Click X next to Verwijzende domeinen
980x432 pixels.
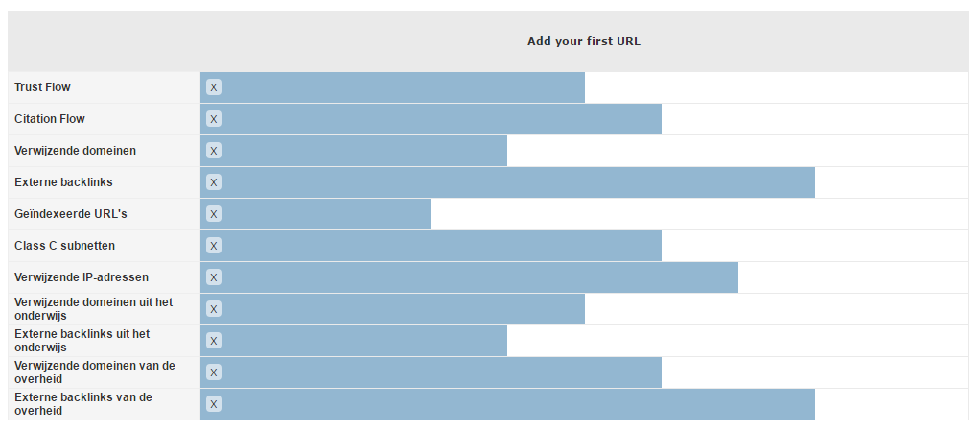point(214,151)
